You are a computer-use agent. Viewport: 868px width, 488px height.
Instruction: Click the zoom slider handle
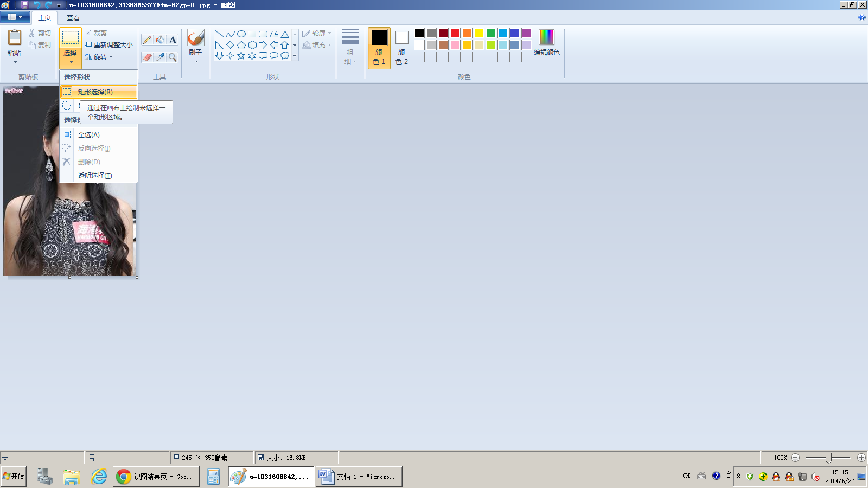829,458
